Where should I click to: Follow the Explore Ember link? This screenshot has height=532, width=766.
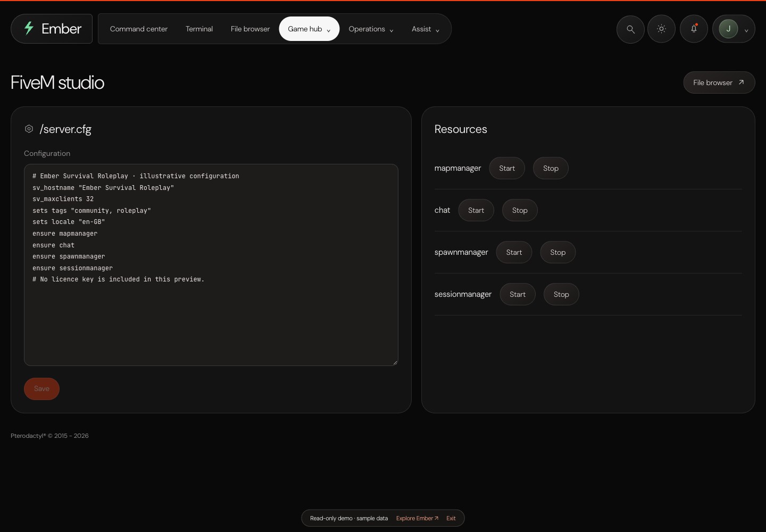(417, 518)
